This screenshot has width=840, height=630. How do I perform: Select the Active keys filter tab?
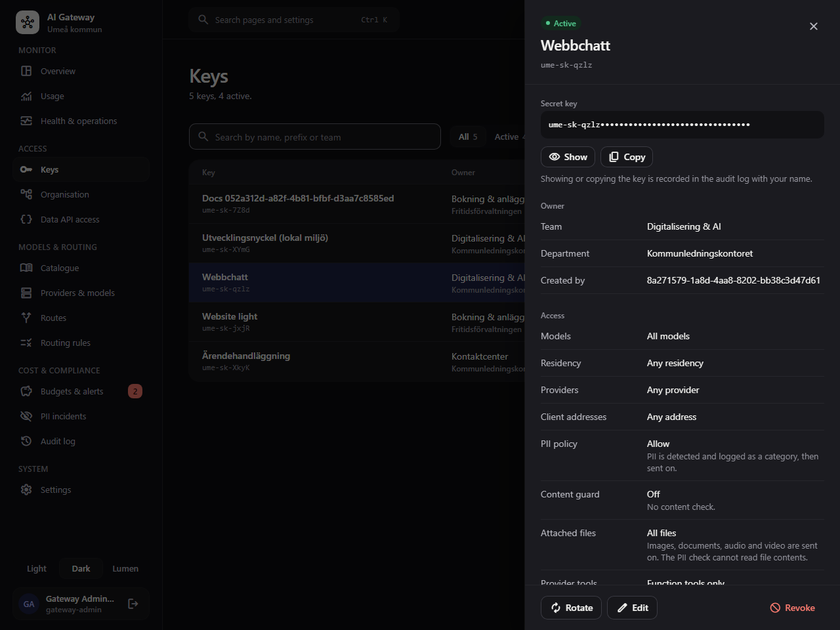point(507,136)
